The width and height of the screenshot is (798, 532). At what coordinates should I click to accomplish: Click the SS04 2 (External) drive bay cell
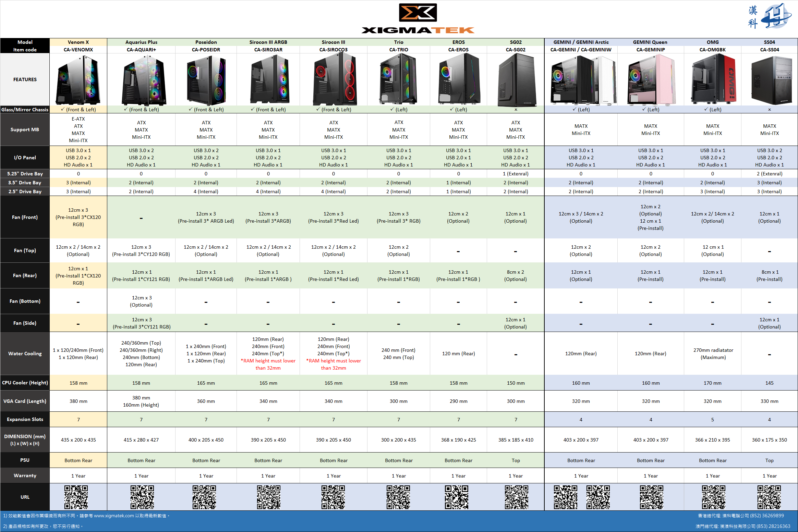(x=770, y=174)
